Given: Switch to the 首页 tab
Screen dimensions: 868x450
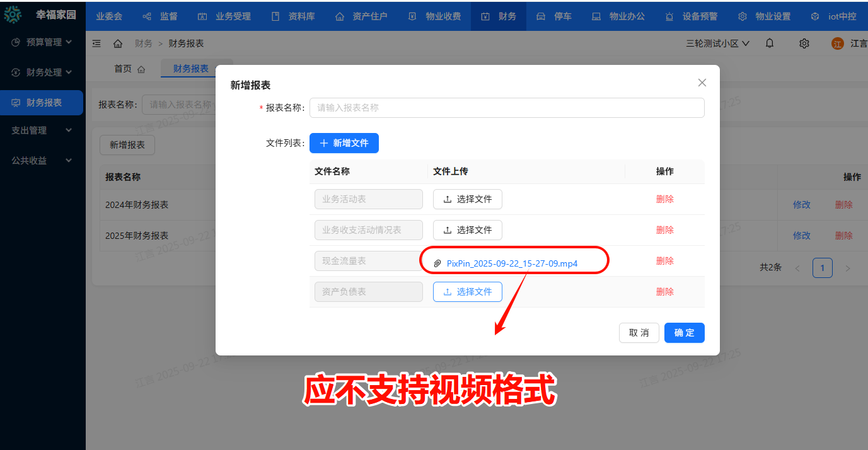Looking at the screenshot, I should [129, 69].
